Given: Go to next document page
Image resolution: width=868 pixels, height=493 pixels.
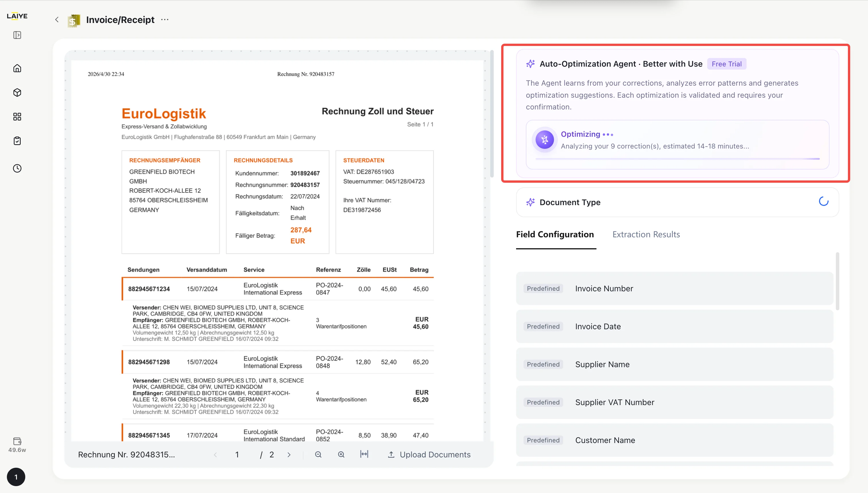Looking at the screenshot, I should pos(289,455).
